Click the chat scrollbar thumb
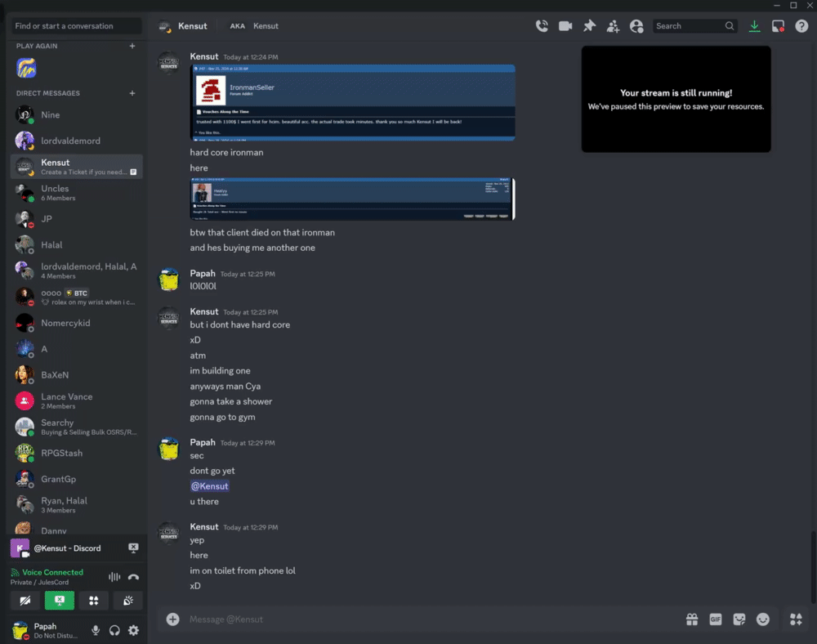Viewport: 817px width, 644px height. point(813,567)
